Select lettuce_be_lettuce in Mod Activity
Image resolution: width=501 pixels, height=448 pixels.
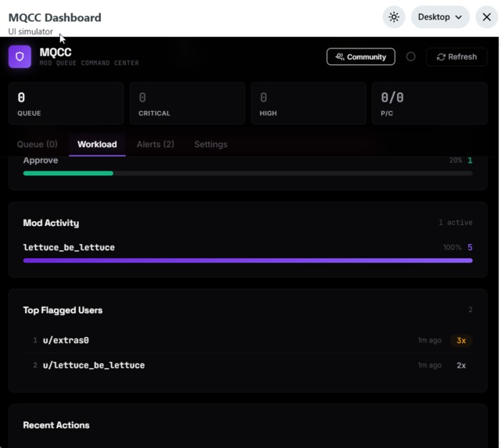pos(69,247)
